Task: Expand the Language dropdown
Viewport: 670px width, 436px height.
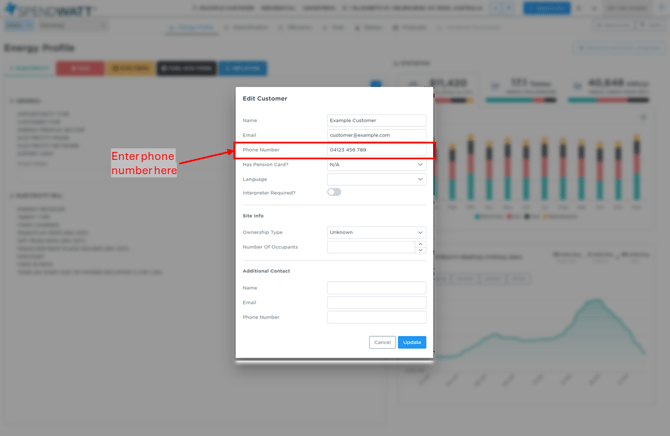Action: (376, 179)
